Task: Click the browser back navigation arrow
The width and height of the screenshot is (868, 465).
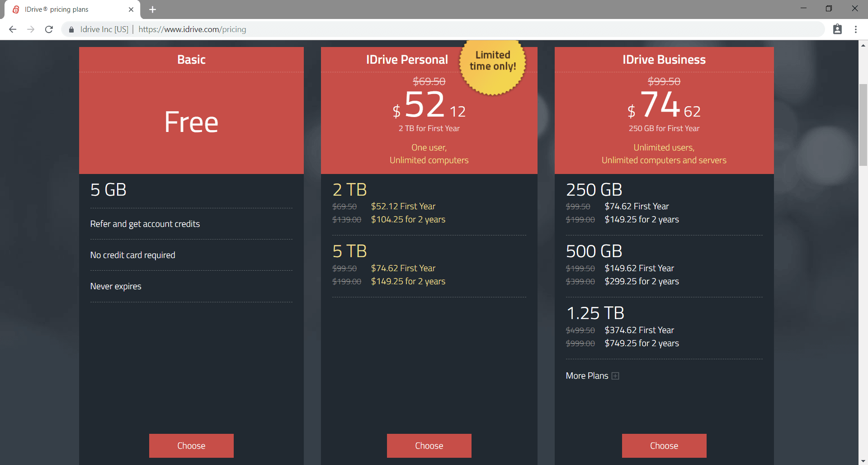Action: tap(12, 29)
